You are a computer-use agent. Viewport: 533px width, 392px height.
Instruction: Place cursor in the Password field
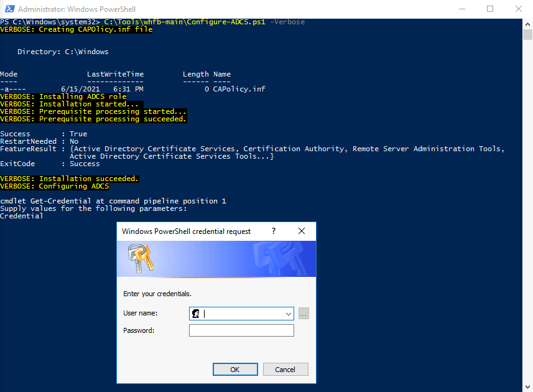[241, 330]
